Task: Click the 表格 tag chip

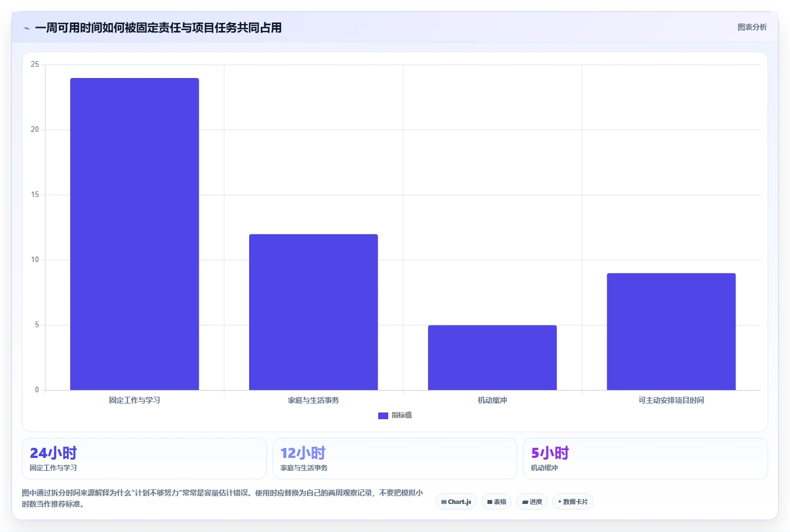Action: point(497,502)
